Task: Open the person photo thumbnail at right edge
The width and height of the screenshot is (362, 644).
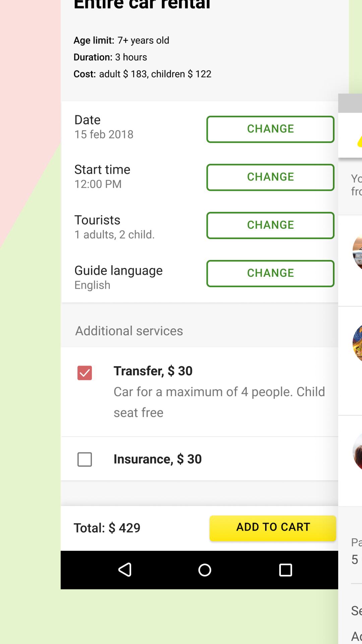Action: point(357,452)
